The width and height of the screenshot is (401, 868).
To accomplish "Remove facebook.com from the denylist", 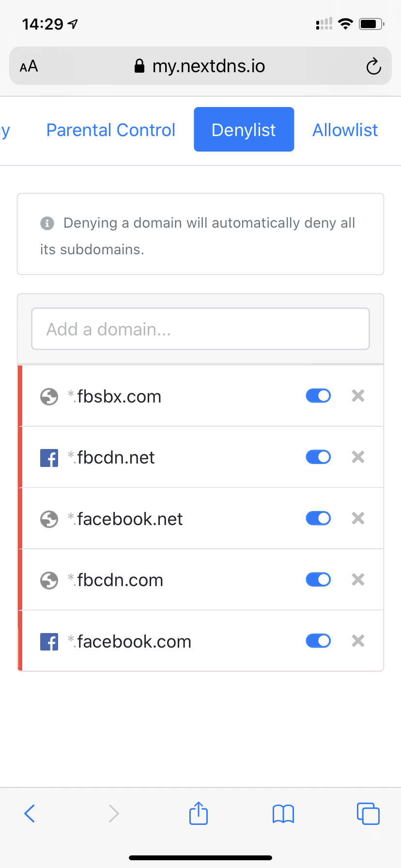I will [x=358, y=641].
